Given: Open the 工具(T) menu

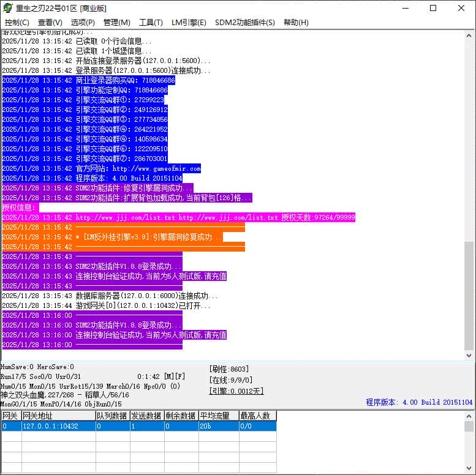Looking at the screenshot, I should click(151, 23).
